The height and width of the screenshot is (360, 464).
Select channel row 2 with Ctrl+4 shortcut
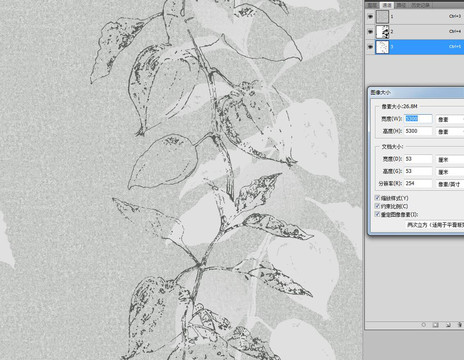click(x=414, y=32)
